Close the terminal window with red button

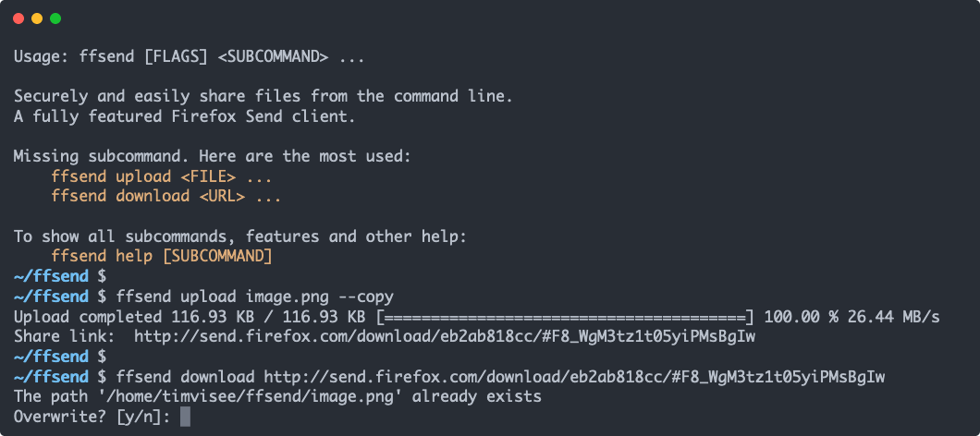pos(18,18)
